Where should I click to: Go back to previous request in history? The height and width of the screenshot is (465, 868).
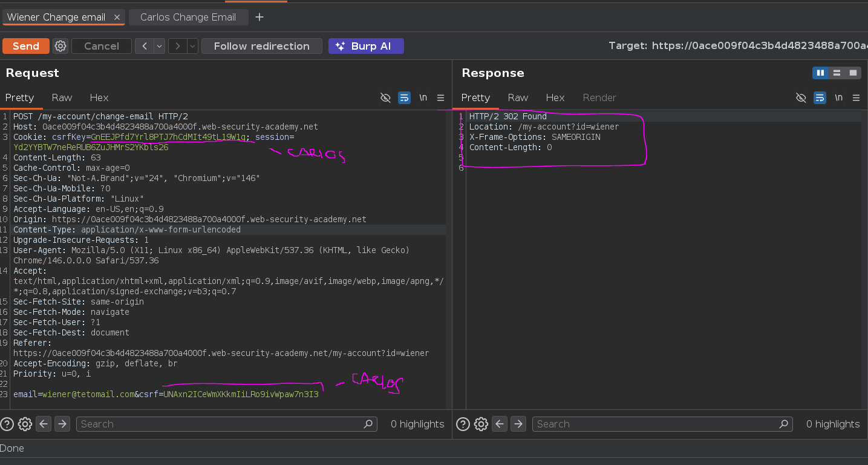point(144,46)
